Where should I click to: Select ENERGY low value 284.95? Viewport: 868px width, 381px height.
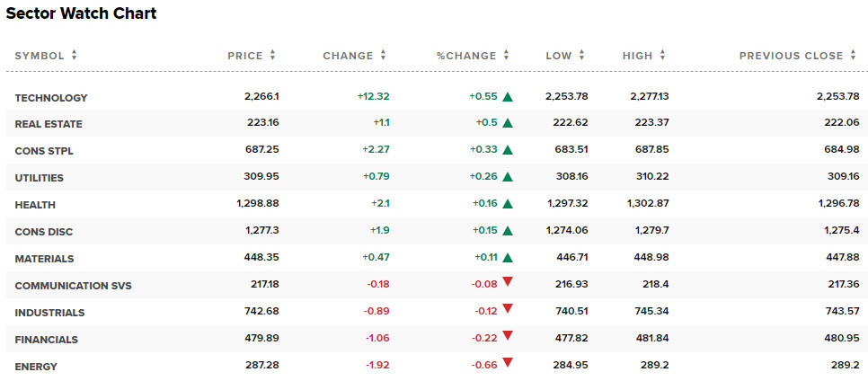point(571,365)
